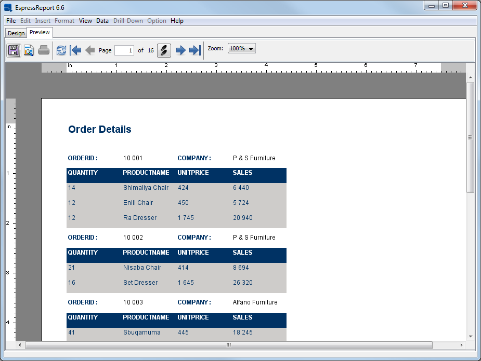The image size is (481, 361).
Task: Switch to the Design tab
Action: pos(16,33)
